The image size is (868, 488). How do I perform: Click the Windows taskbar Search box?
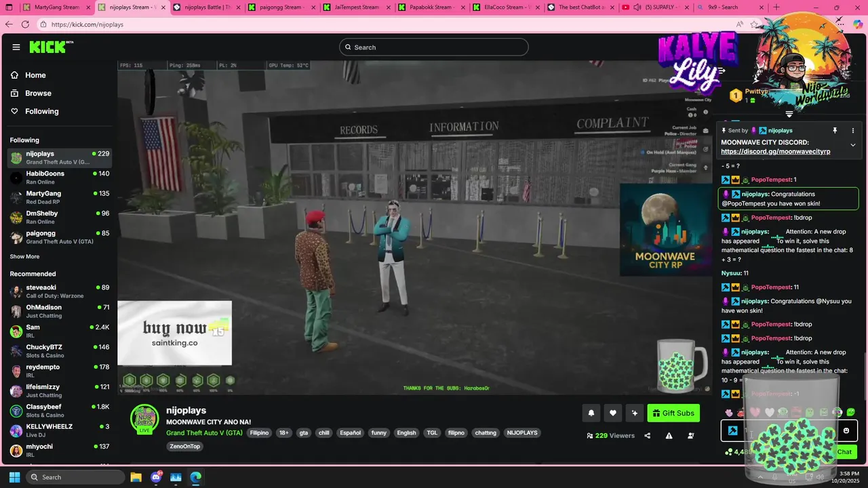click(75, 477)
